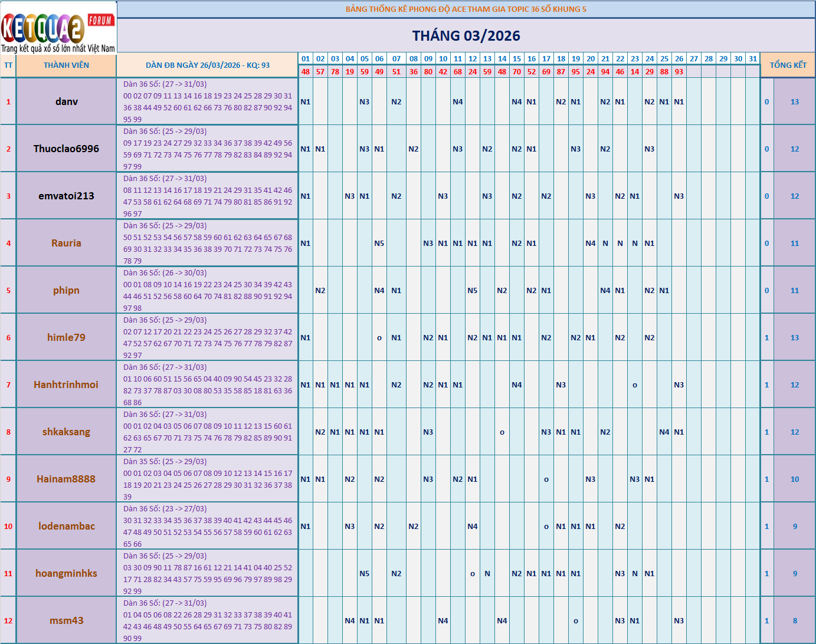This screenshot has width=816, height=644.
Task: Open member name Thuoclao6996
Action: click(66, 149)
